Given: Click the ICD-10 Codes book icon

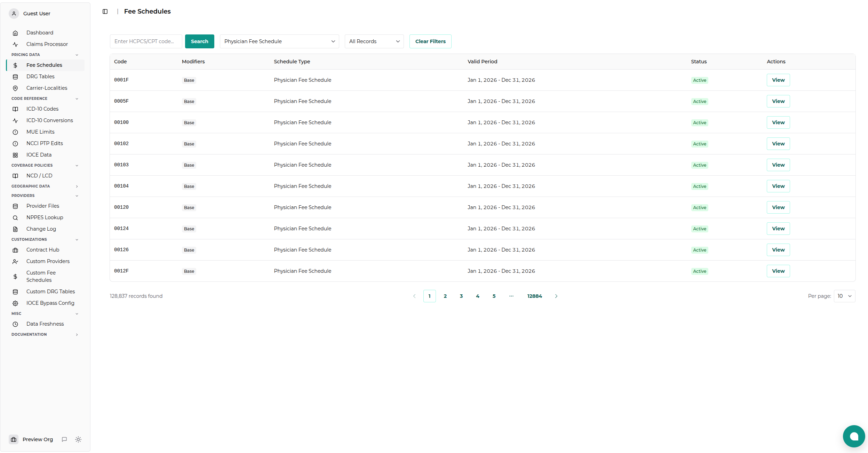Looking at the screenshot, I should click(x=15, y=109).
